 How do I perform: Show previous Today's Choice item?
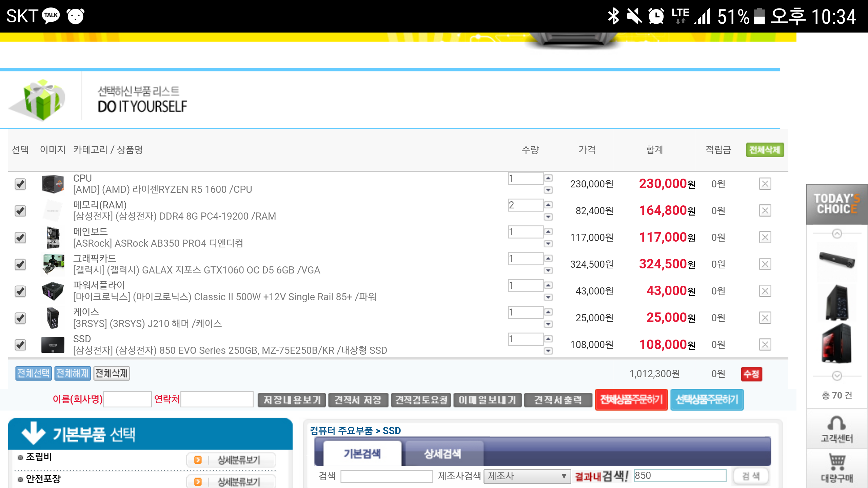coord(837,233)
